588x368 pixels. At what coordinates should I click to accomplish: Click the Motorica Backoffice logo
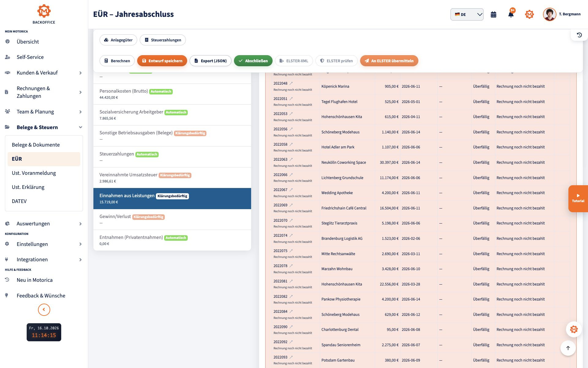[x=44, y=14]
